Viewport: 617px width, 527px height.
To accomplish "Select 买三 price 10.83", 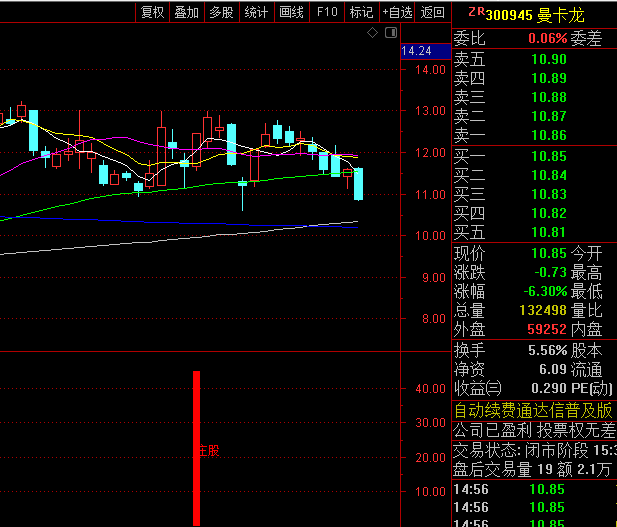I will coord(549,194).
